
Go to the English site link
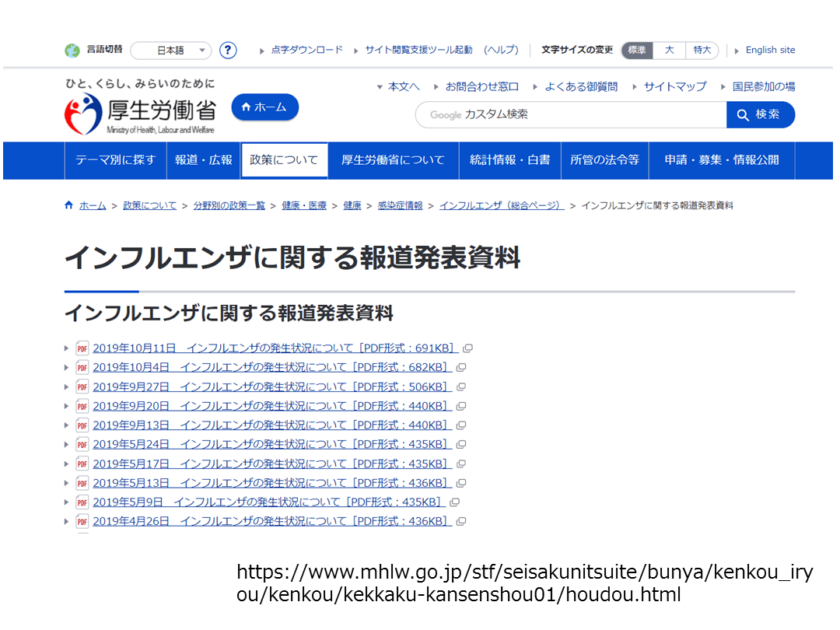point(770,50)
